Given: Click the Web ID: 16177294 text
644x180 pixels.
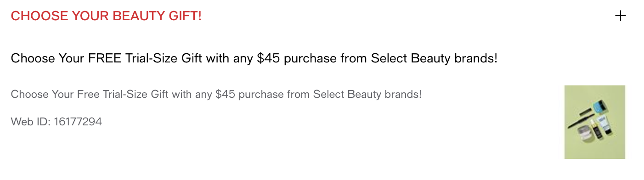Looking at the screenshot, I should [x=56, y=122].
